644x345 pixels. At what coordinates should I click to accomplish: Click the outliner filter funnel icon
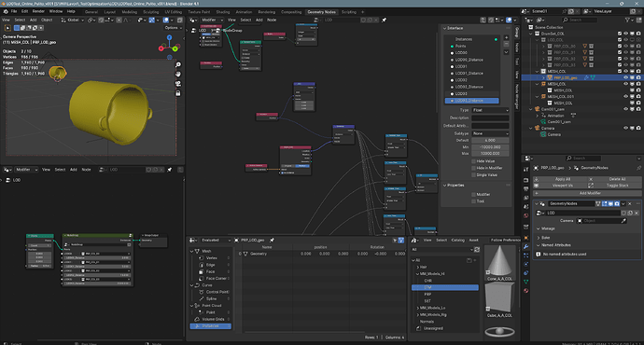pos(627,20)
